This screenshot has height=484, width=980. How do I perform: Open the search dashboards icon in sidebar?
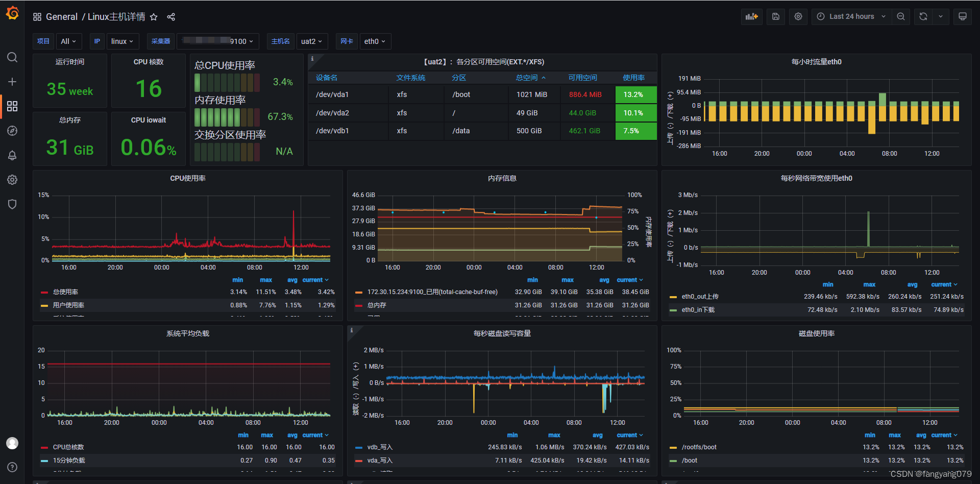pos(12,57)
